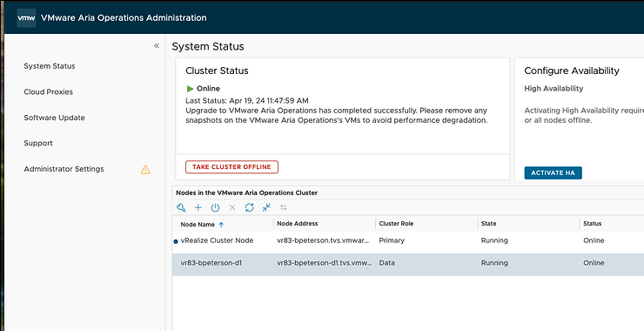The width and height of the screenshot is (644, 331).
Task: Open the Support section in sidebar
Action: coord(38,144)
